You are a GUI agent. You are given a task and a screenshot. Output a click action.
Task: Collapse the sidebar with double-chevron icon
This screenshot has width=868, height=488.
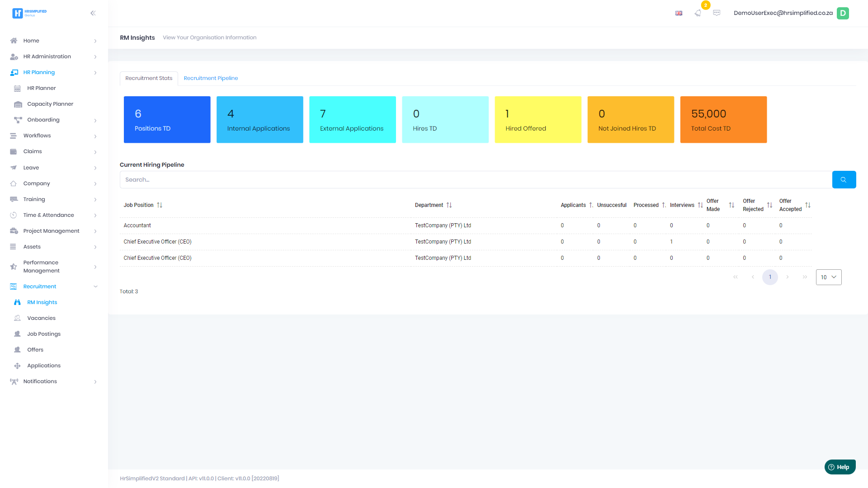[x=93, y=13]
